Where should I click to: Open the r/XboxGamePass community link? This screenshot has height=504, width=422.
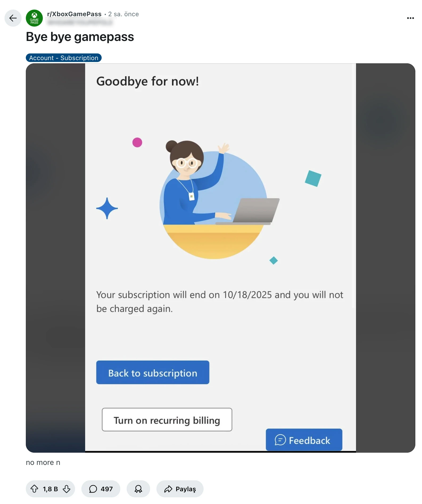coord(74,14)
